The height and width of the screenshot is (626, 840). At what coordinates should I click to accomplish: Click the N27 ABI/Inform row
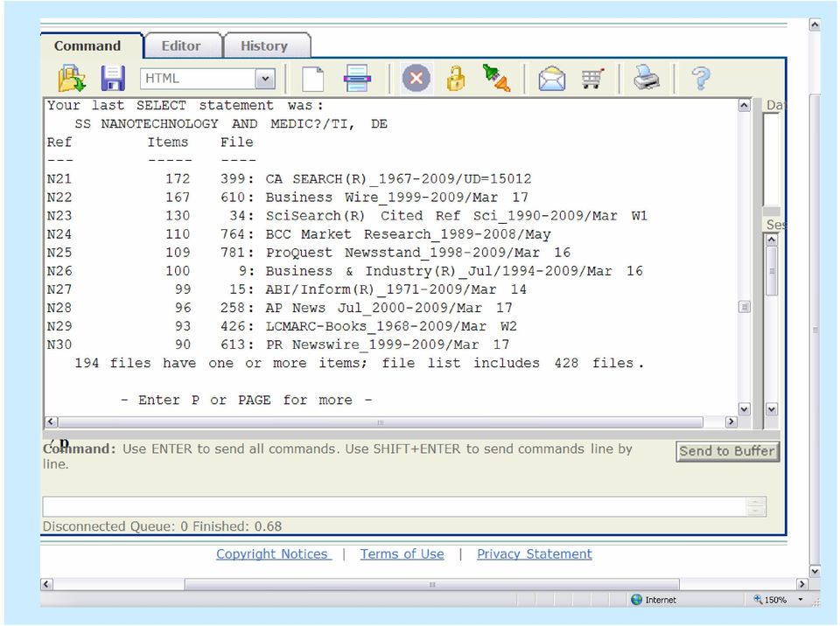287,289
